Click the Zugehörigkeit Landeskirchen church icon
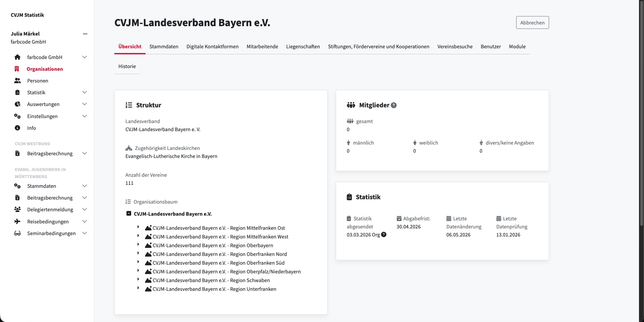 [x=129, y=148]
